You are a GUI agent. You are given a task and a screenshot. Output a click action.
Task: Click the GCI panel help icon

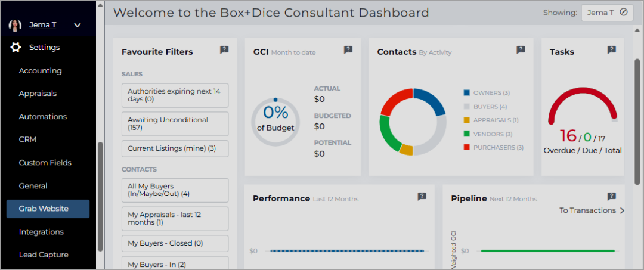pos(348,50)
